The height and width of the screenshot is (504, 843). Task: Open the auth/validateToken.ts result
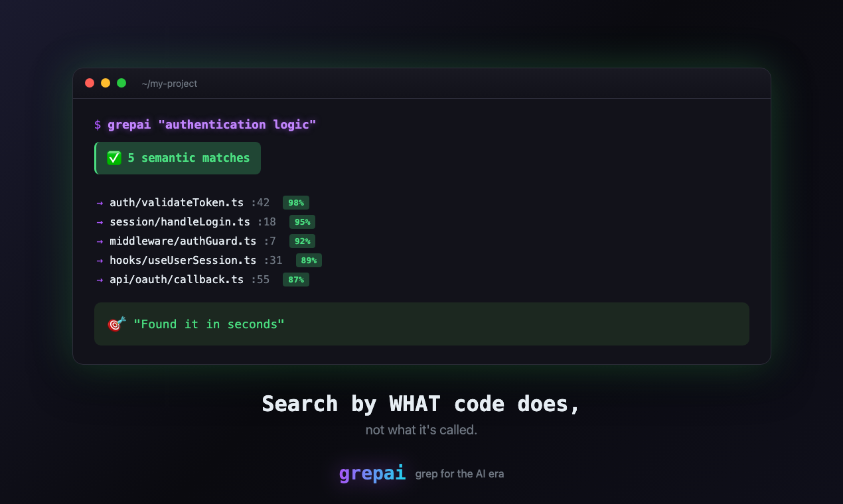click(177, 203)
